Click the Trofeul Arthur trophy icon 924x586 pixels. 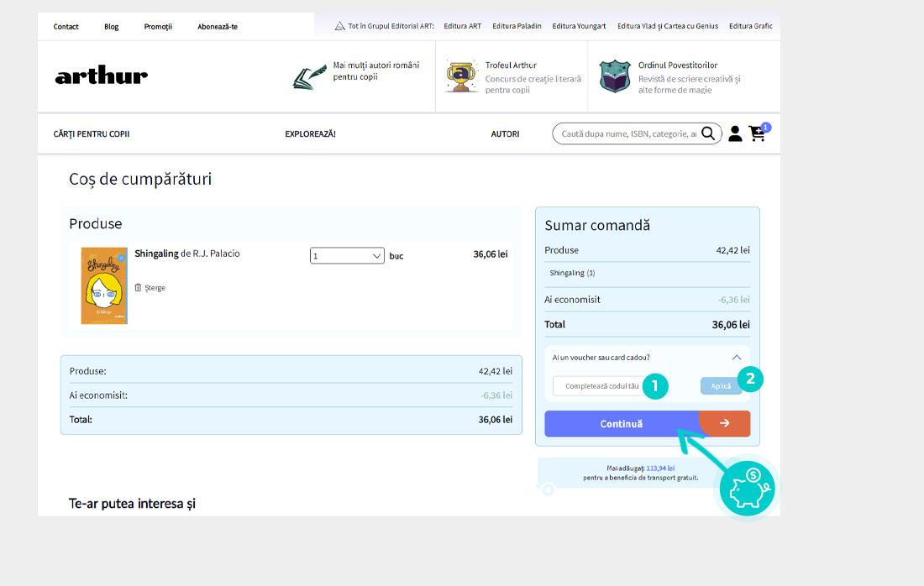click(461, 76)
